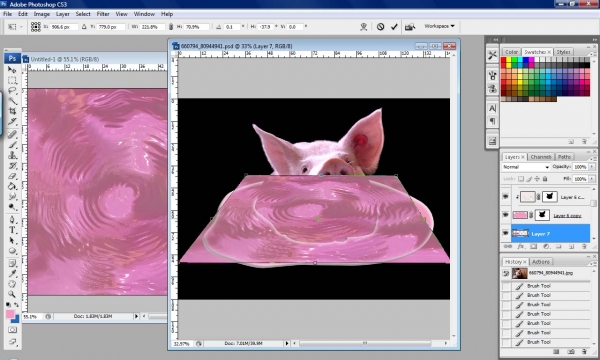Toggle lock position

[537, 179]
